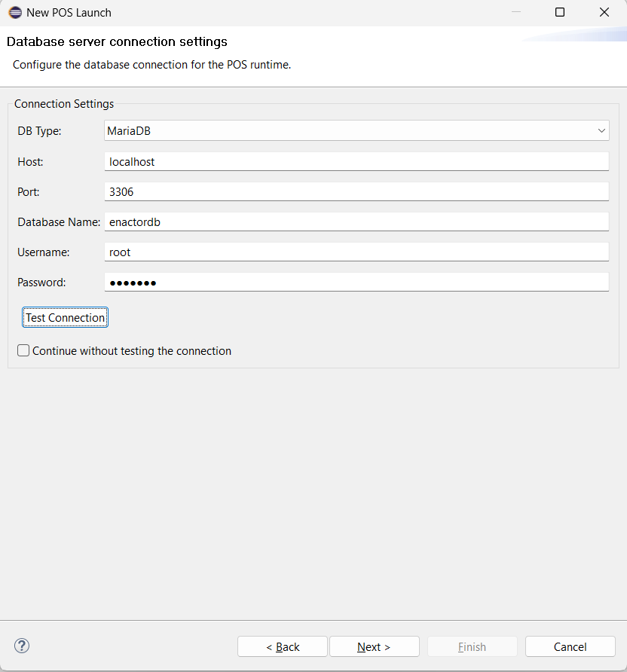
Task: Enable Continue without testing the connection
Action: point(23,350)
